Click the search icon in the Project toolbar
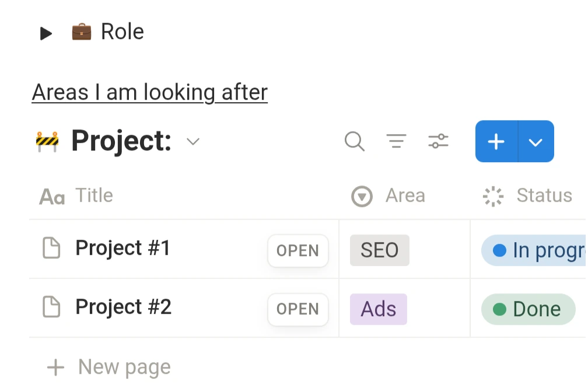Screen dimensions: 588x392 pos(354,141)
